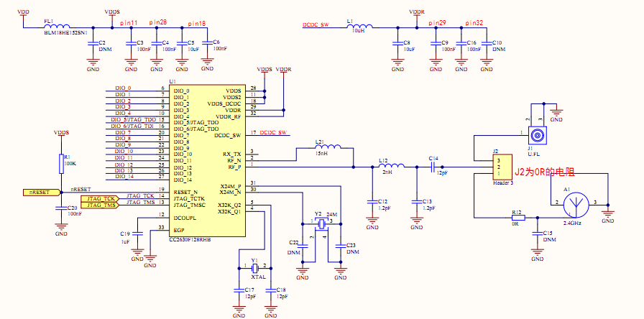The height and width of the screenshot is (319, 644).
Task: Click the red pin11 annotation
Action: [129, 24]
